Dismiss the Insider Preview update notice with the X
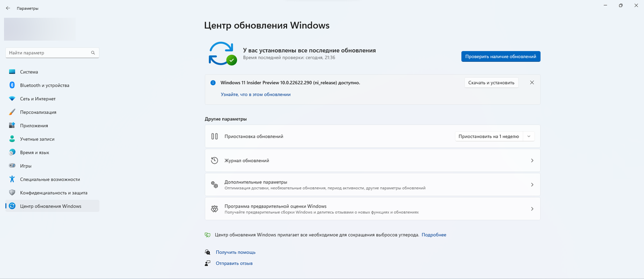The image size is (644, 279). click(x=532, y=83)
